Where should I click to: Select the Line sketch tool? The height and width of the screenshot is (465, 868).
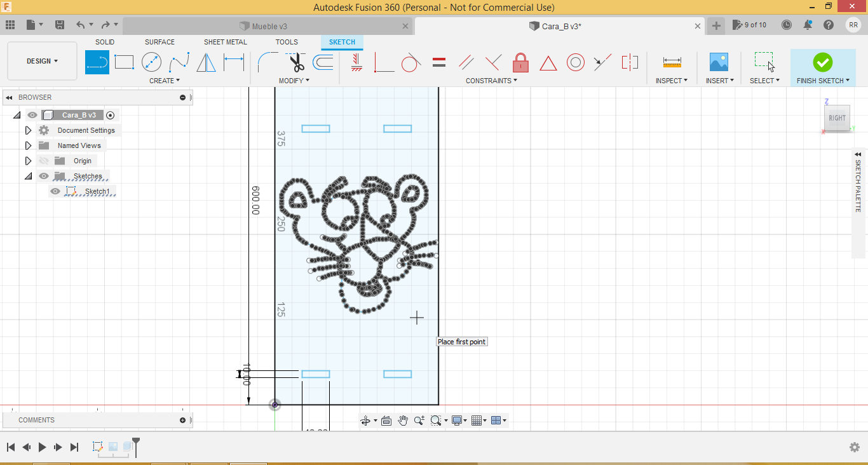97,62
